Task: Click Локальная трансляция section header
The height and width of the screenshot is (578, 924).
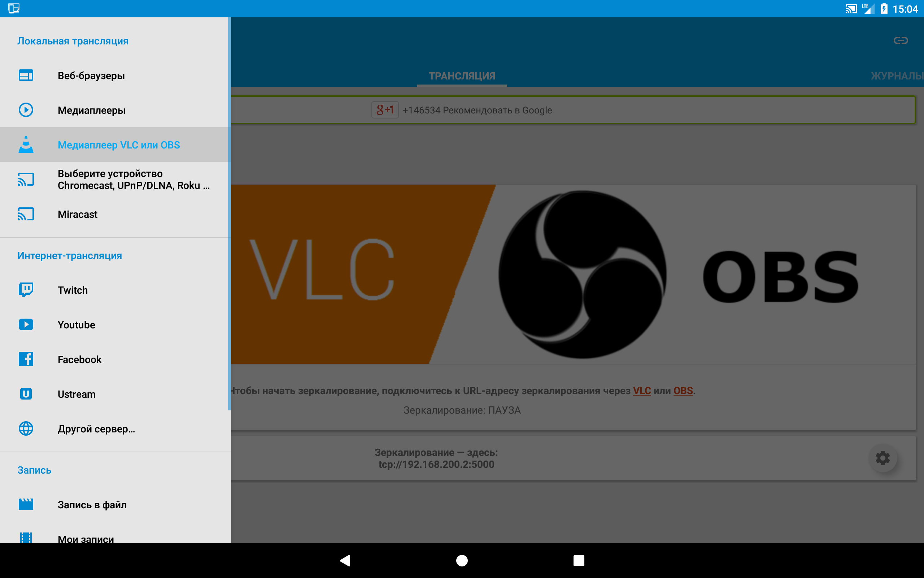Action: coord(73,41)
